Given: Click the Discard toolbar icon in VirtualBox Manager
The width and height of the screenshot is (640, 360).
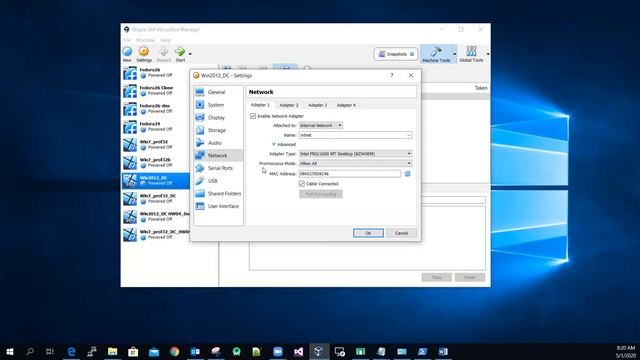Looking at the screenshot, I should pos(163,54).
